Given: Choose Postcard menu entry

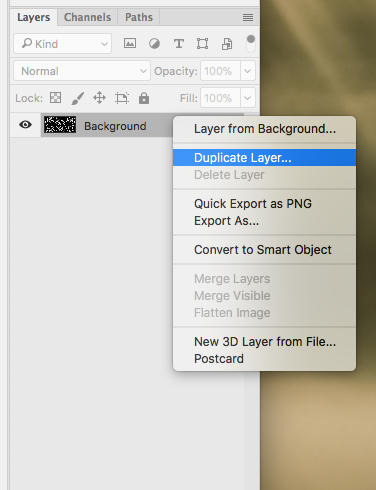Looking at the screenshot, I should 265,359.
